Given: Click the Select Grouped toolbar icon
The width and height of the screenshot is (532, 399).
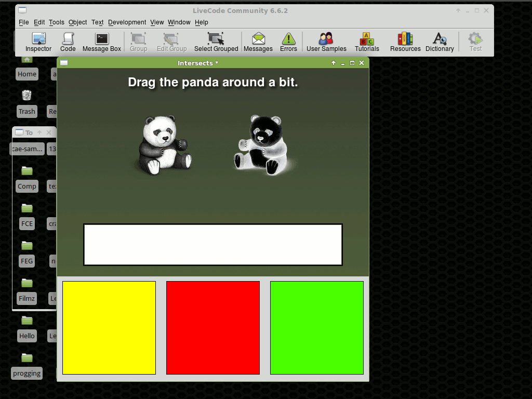Looking at the screenshot, I should pyautogui.click(x=216, y=42).
